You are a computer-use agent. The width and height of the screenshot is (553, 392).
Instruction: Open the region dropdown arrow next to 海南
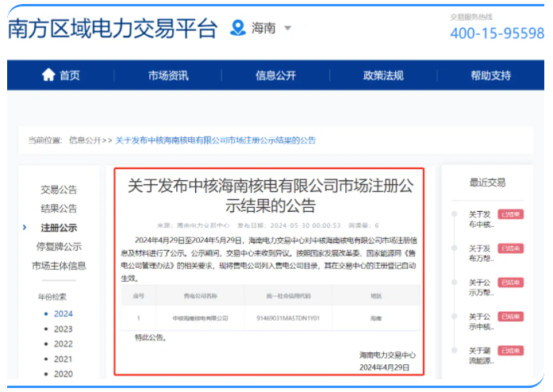click(288, 28)
